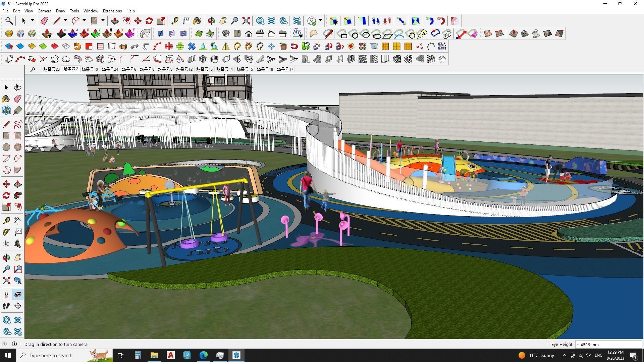
Task: Expand Line tool dropdown arrow
Action: 65,20
